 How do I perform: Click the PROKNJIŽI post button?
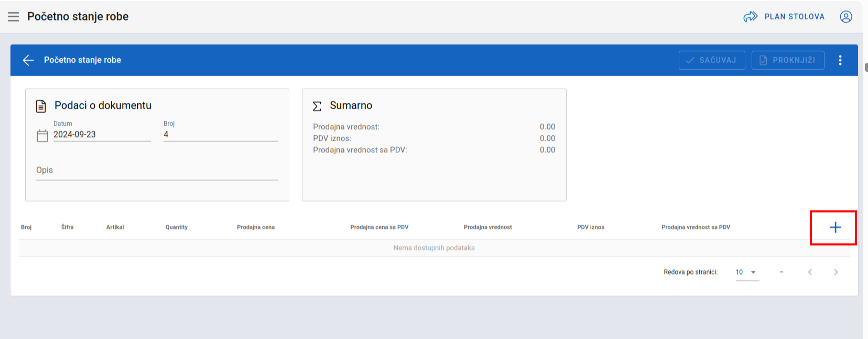click(788, 60)
